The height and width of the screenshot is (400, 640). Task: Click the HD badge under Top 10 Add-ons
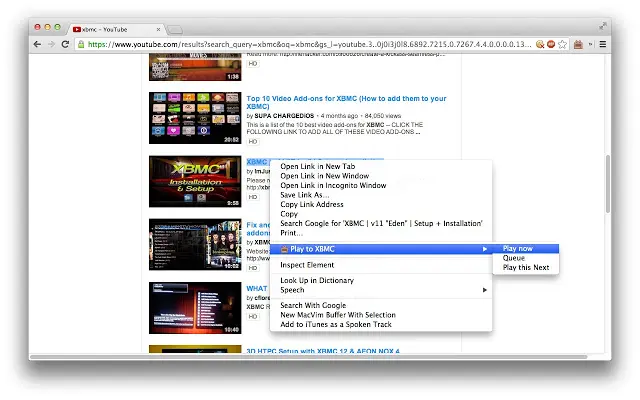point(253,141)
